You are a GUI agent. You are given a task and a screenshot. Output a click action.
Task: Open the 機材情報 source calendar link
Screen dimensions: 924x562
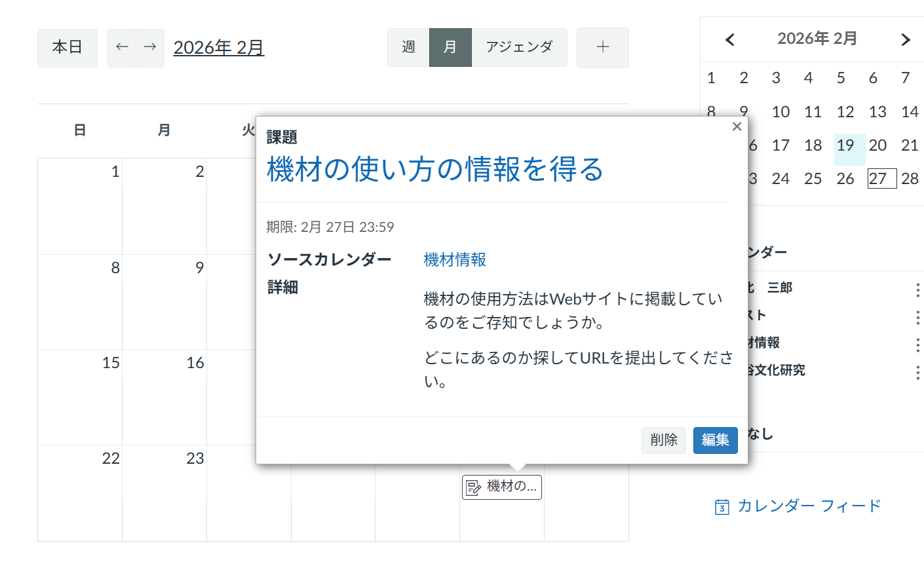tap(455, 259)
